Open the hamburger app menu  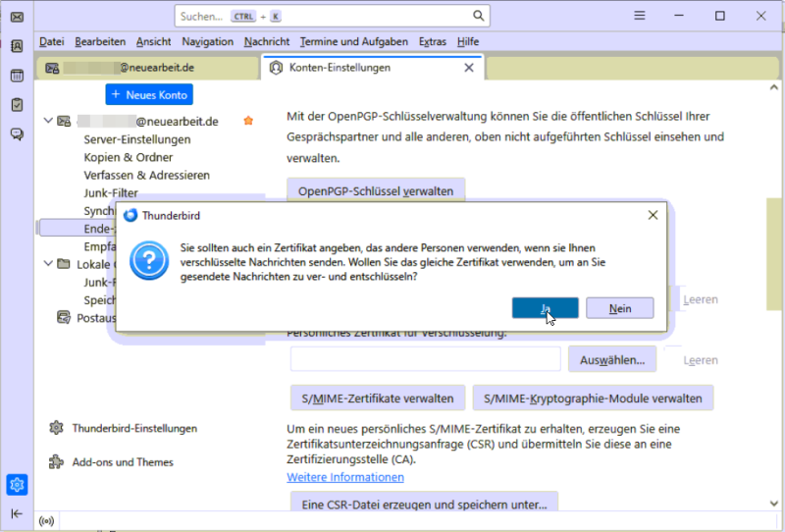click(640, 16)
